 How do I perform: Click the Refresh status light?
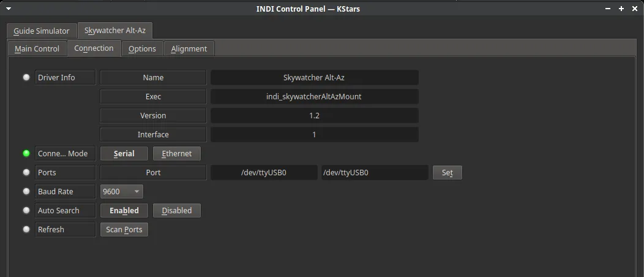tap(26, 229)
